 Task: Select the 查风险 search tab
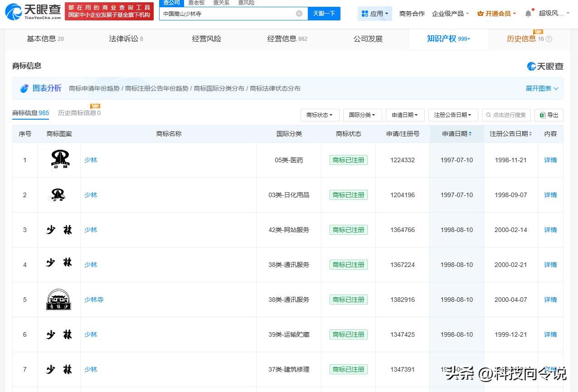[x=246, y=3]
